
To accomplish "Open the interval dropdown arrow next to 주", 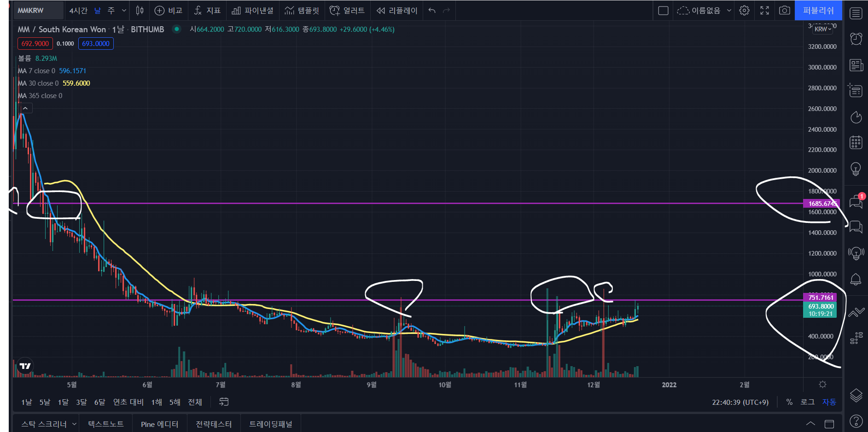I will pos(124,10).
